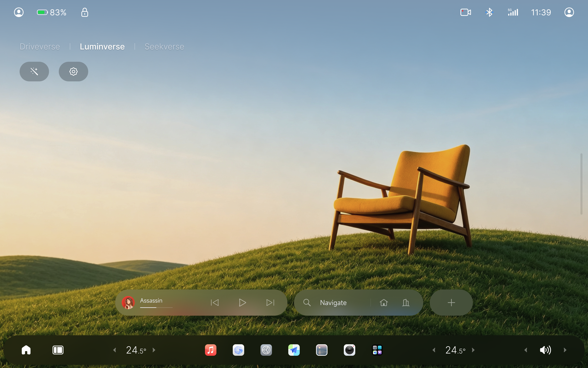
Task: Switch to the Driveverse tab
Action: (x=40, y=46)
